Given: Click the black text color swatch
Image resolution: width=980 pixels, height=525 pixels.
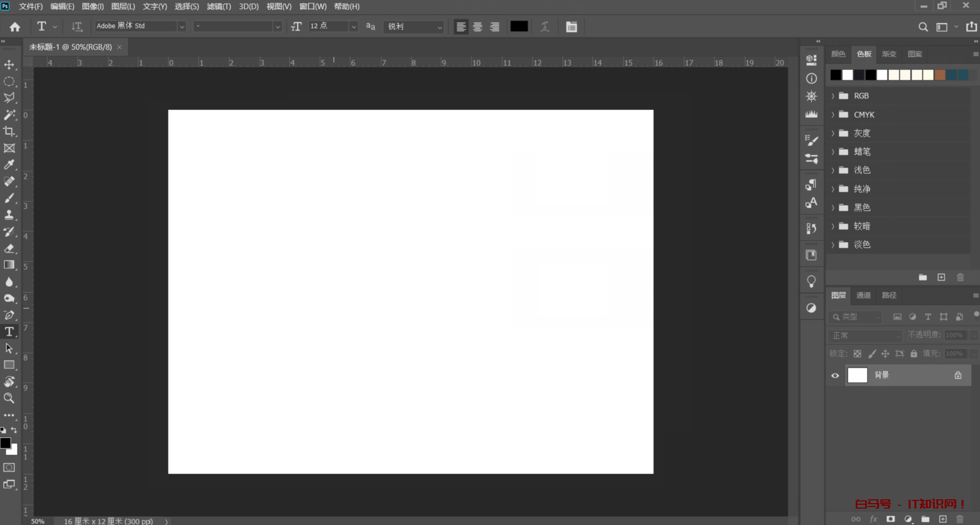Looking at the screenshot, I should pyautogui.click(x=519, y=26).
